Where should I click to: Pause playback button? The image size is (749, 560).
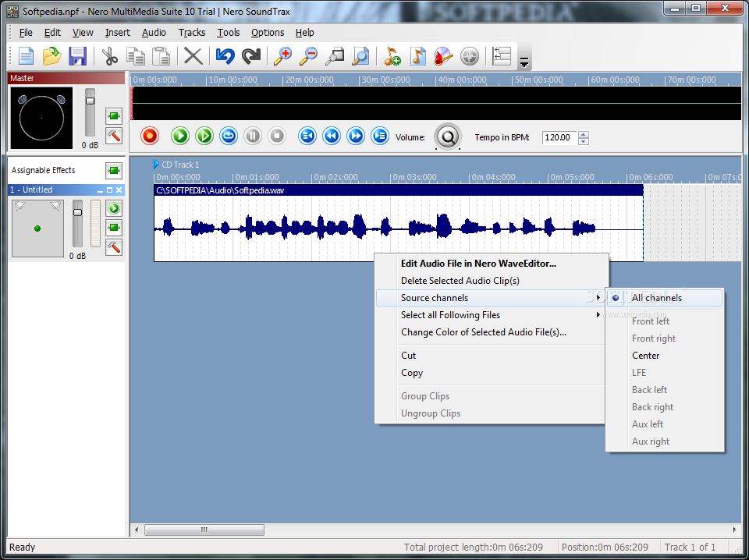coord(253,136)
